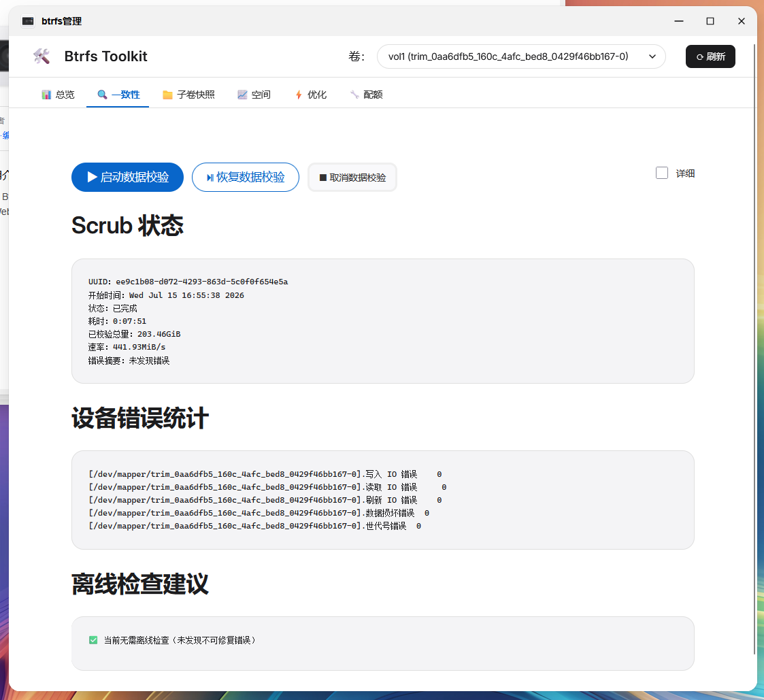Click the 世代号错误 row
764x700 pixels.
[255, 526]
